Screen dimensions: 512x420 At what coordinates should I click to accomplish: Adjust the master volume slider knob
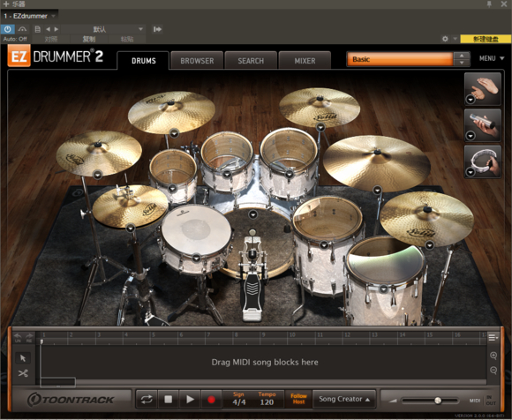[438, 401]
